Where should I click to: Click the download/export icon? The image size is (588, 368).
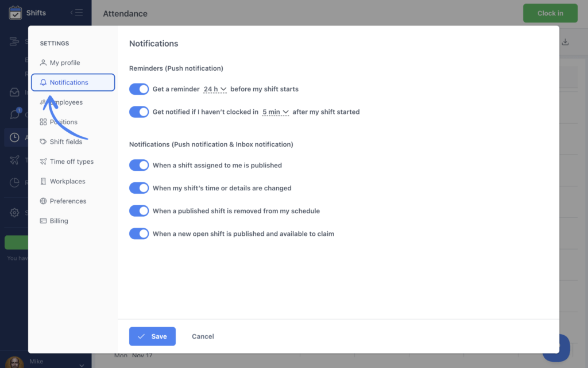pyautogui.click(x=565, y=42)
